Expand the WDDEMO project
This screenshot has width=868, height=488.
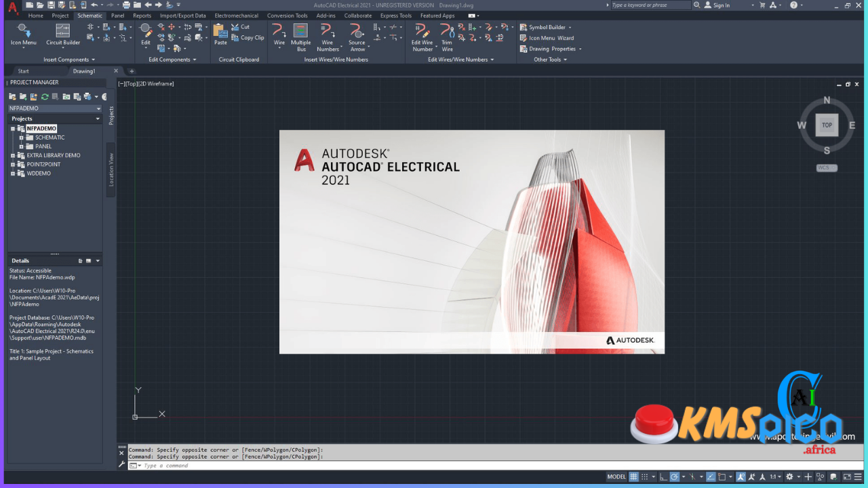12,174
